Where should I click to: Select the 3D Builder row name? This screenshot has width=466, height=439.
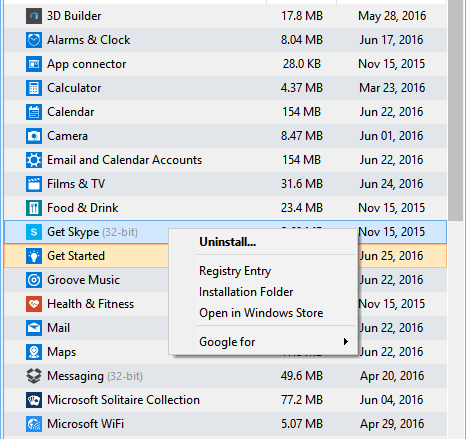point(74,16)
